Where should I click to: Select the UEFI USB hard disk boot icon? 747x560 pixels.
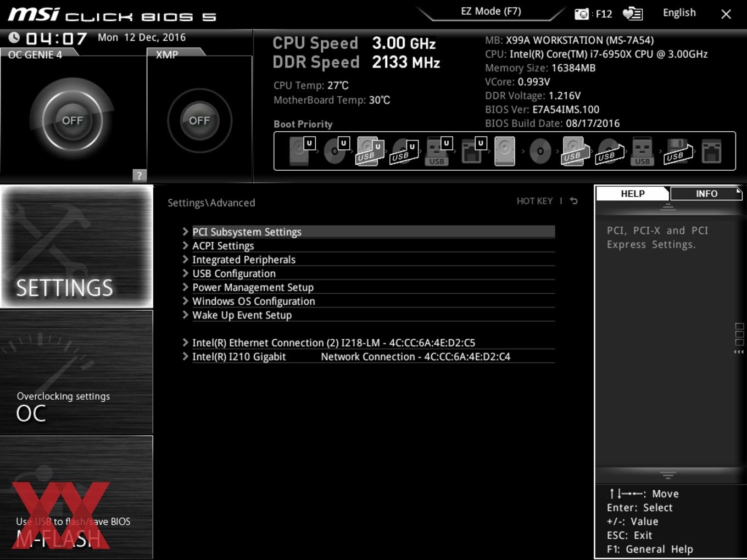click(370, 151)
